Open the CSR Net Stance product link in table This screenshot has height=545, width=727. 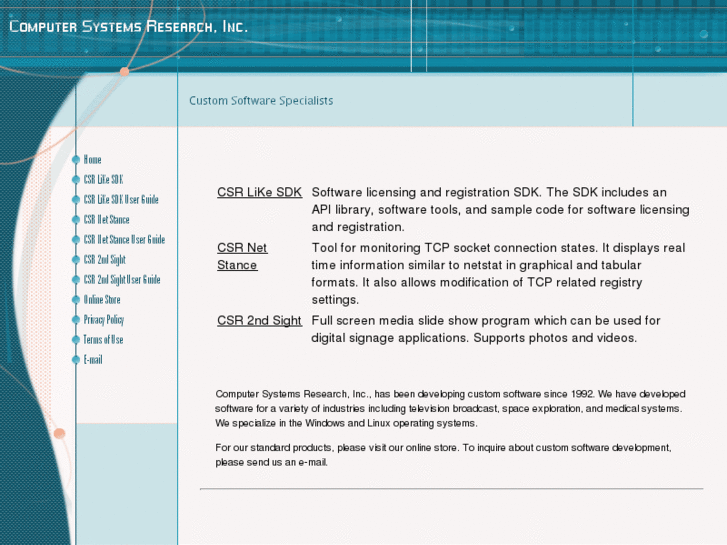[242, 256]
